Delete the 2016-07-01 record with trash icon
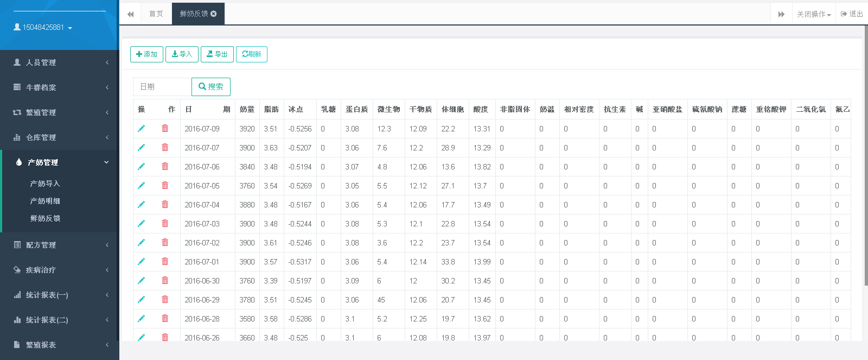The image size is (868, 360). pyautogui.click(x=165, y=262)
